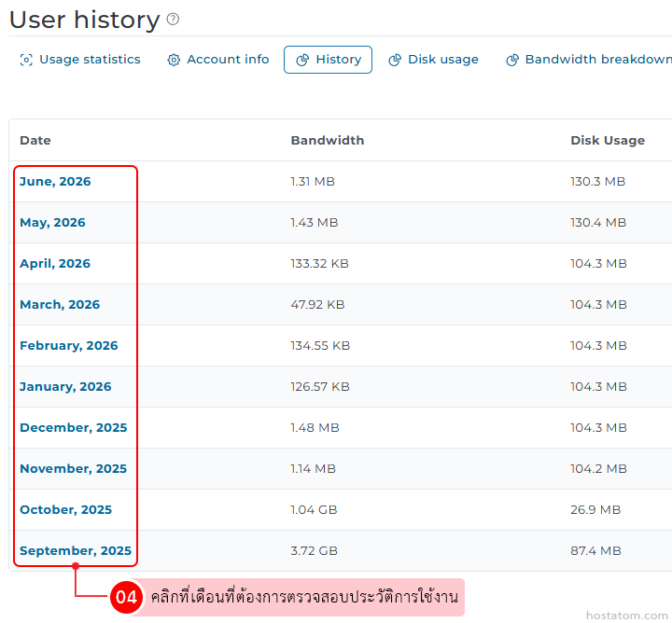Open the March, 2026 history
The image size is (672, 623).
point(60,304)
